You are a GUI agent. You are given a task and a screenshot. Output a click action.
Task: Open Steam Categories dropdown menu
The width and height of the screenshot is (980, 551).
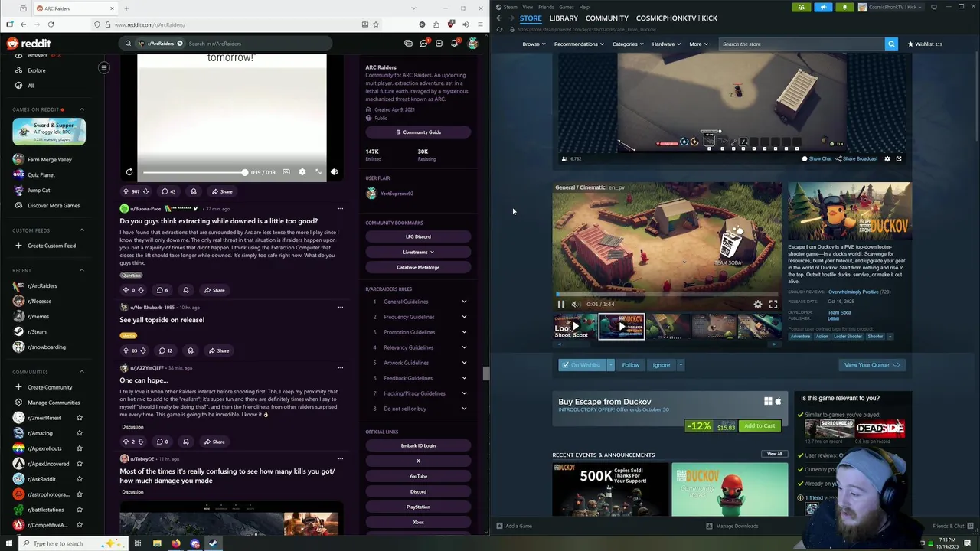click(x=628, y=44)
